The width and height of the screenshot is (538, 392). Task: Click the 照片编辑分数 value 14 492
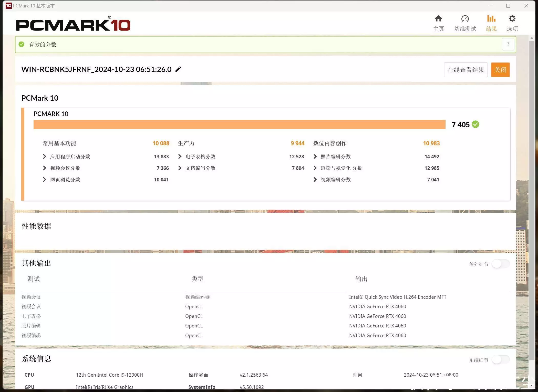point(432,157)
